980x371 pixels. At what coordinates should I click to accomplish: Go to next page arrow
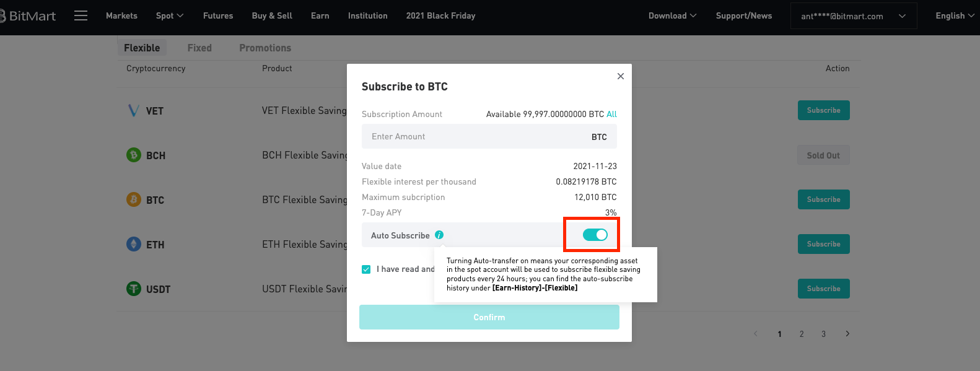coord(847,333)
